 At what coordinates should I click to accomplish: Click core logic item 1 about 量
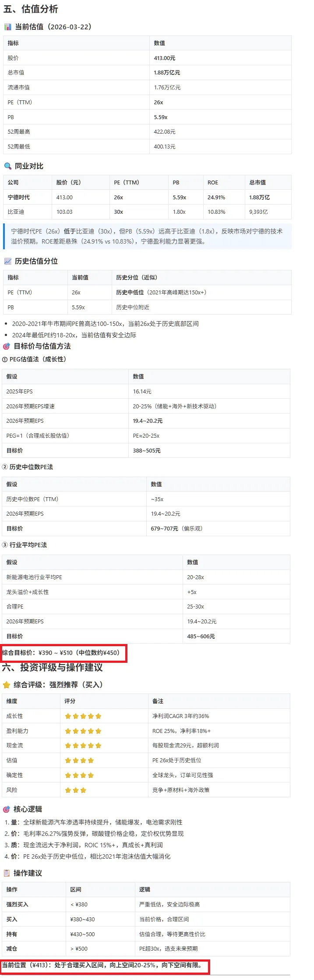pos(93,822)
